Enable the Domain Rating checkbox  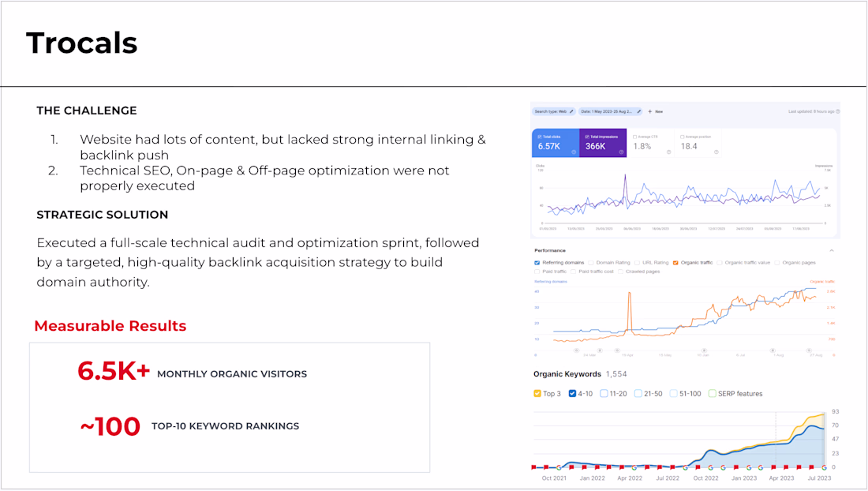[591, 263]
